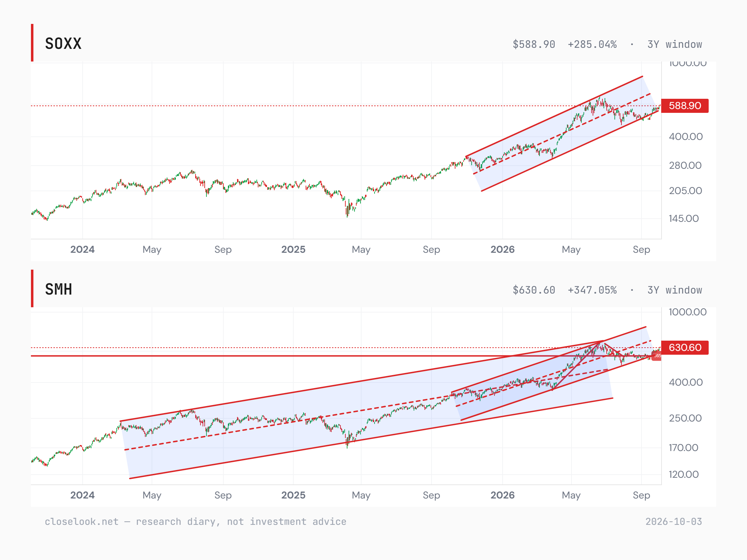Click the 280.00 label on SOXX price axis

pos(685,165)
